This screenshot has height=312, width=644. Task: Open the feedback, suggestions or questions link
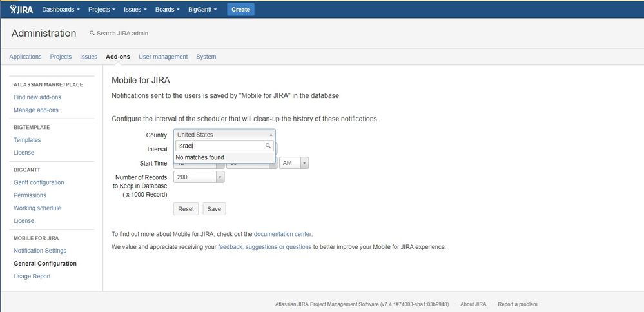[264, 247]
